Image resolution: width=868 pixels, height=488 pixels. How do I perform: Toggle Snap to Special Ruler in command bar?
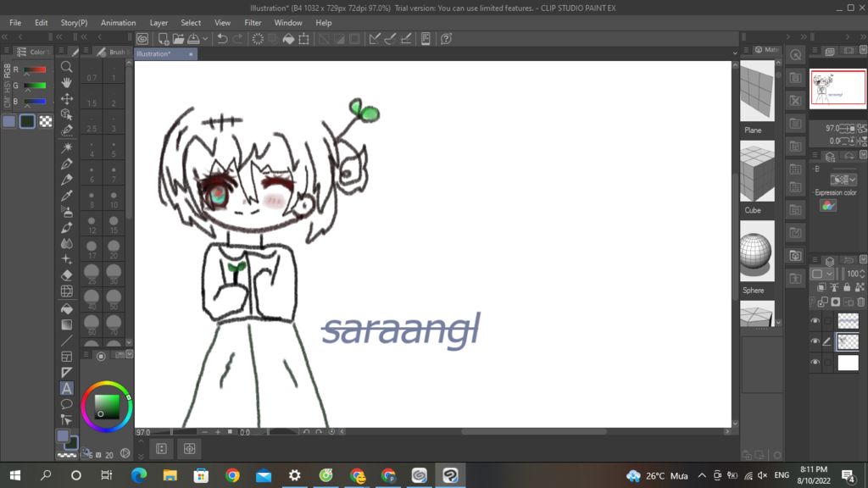[390, 39]
